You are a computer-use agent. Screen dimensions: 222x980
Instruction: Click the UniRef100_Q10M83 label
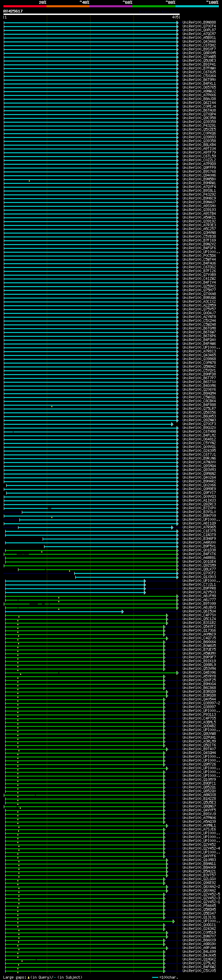click(199, 860)
